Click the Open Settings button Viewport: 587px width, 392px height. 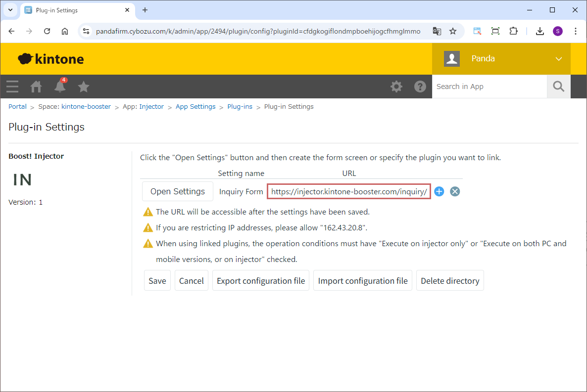[177, 192]
